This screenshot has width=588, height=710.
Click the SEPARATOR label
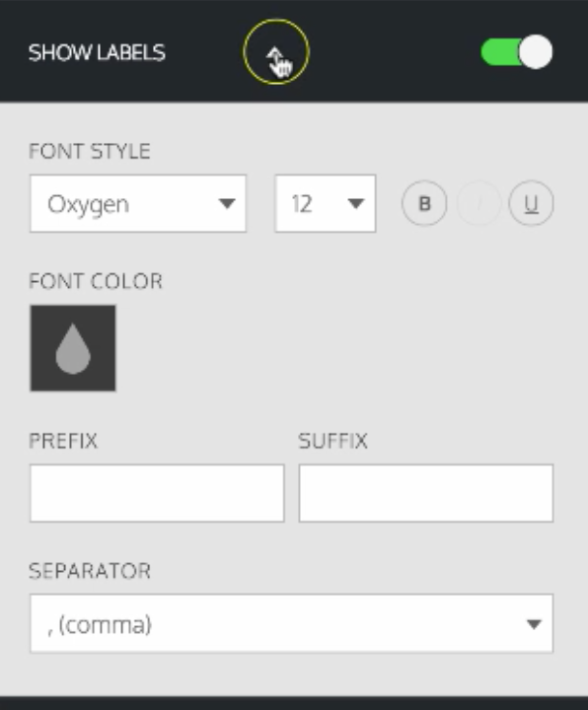90,571
